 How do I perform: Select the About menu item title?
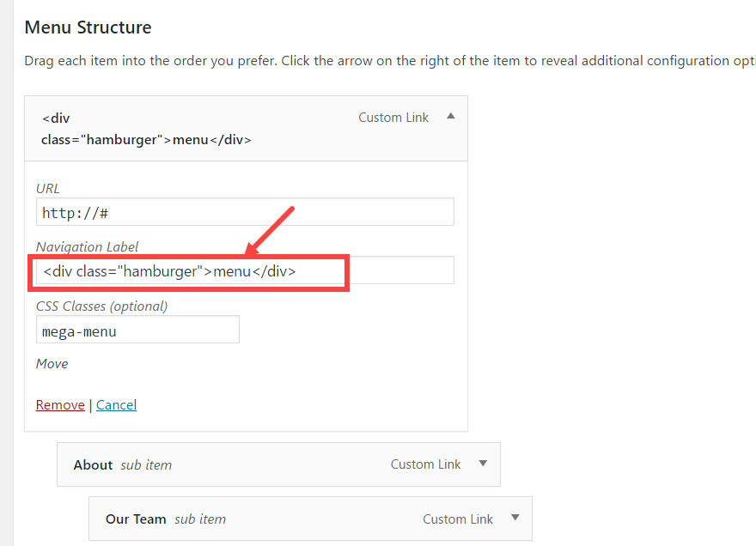point(93,464)
